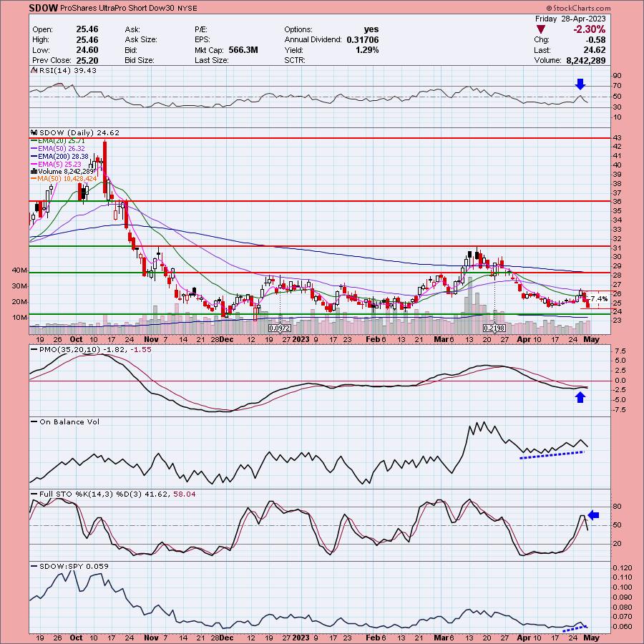Click the 0.0972 dividend marker label
This screenshot has height=644, width=644.
click(x=280, y=328)
